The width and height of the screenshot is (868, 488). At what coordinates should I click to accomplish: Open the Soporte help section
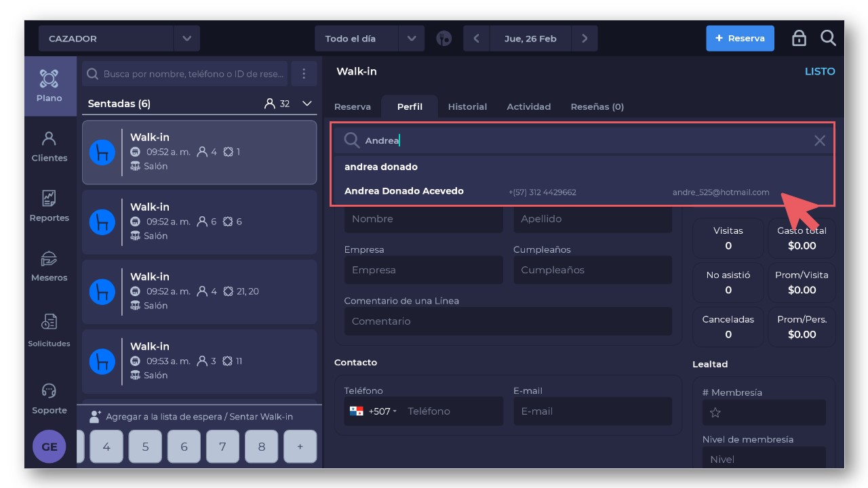point(49,399)
